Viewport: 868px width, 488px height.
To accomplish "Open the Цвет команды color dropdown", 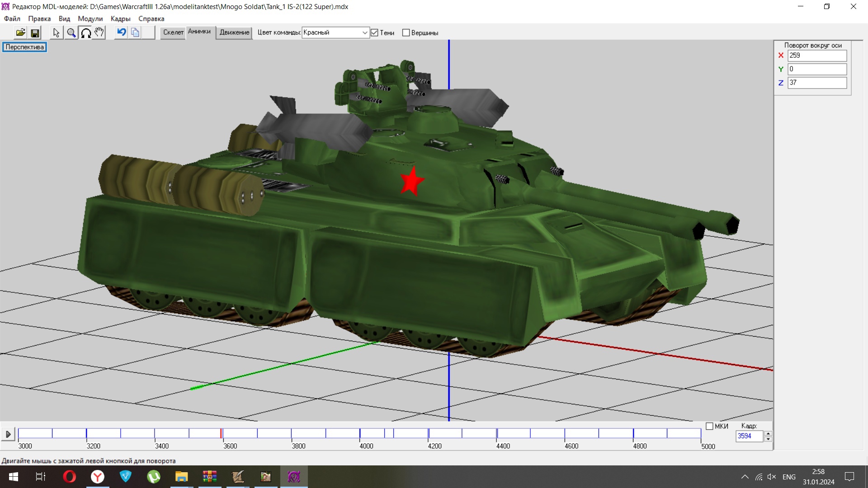I will [x=364, y=33].
